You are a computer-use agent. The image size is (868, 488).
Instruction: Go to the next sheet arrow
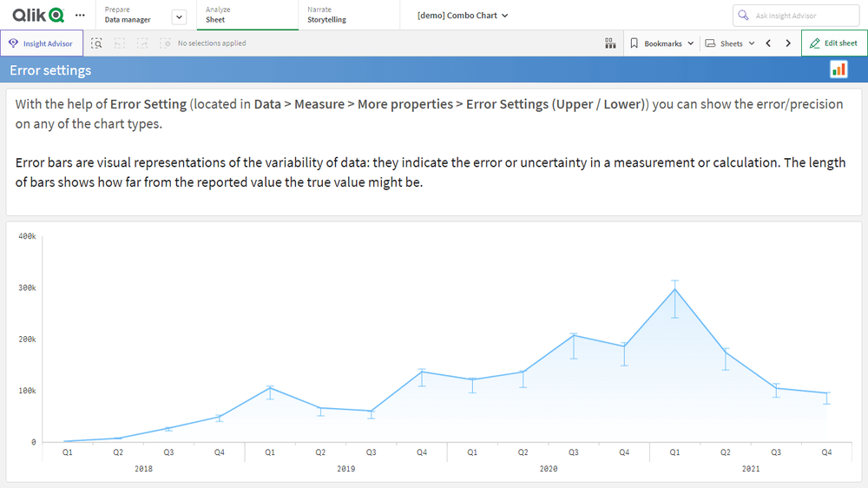[x=788, y=43]
